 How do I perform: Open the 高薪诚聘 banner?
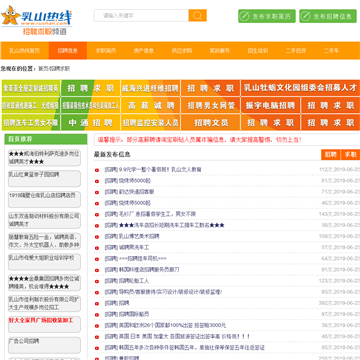click(x=150, y=106)
